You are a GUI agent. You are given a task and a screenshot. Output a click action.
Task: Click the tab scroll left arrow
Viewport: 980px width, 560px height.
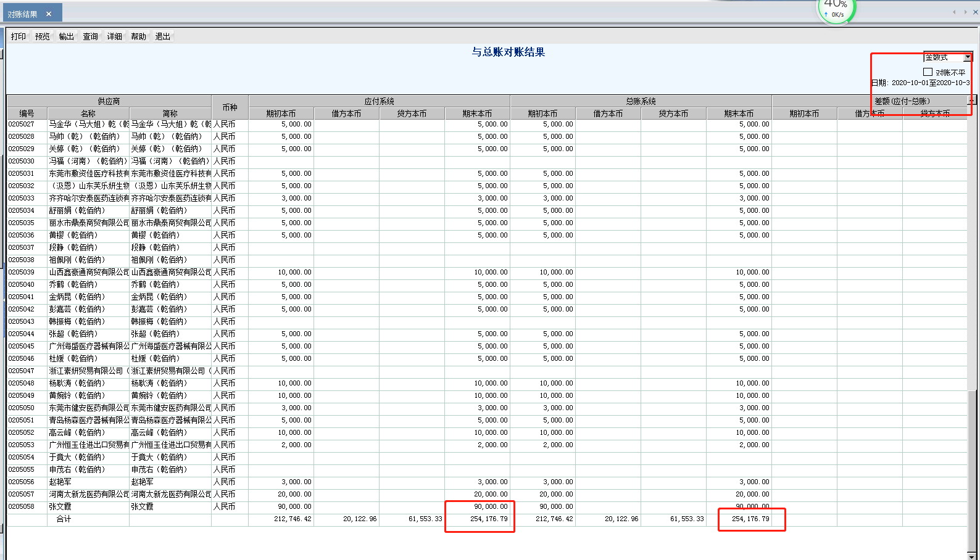pyautogui.click(x=954, y=12)
